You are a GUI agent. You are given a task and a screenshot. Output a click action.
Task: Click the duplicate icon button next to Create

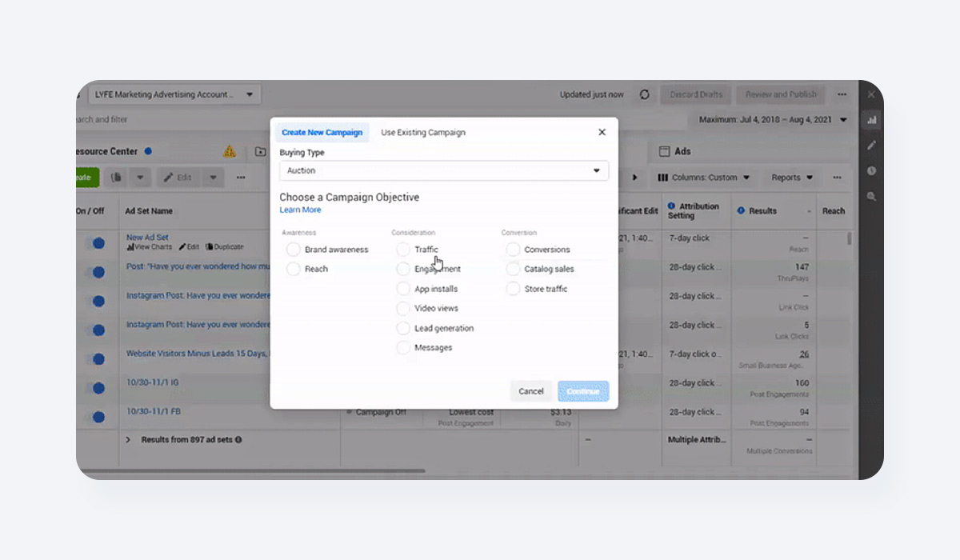(x=116, y=178)
